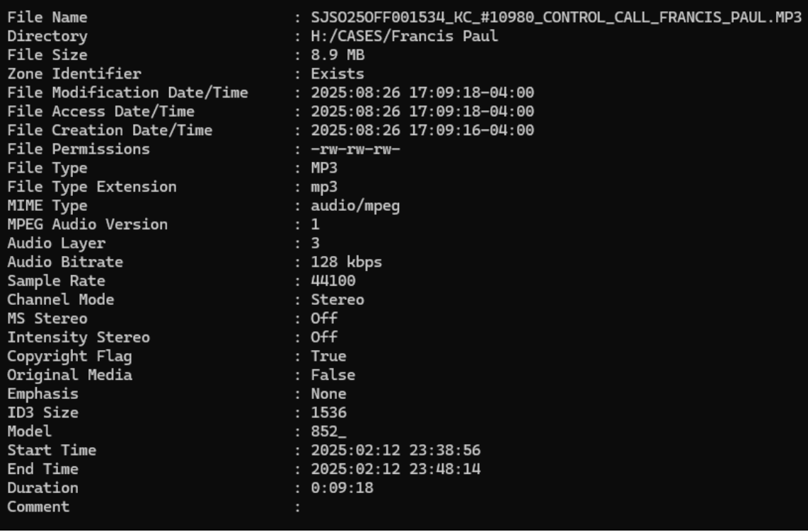Viewport: 808px width, 532px height.
Task: Click the Duration value 0:09:18
Action: coord(342,487)
